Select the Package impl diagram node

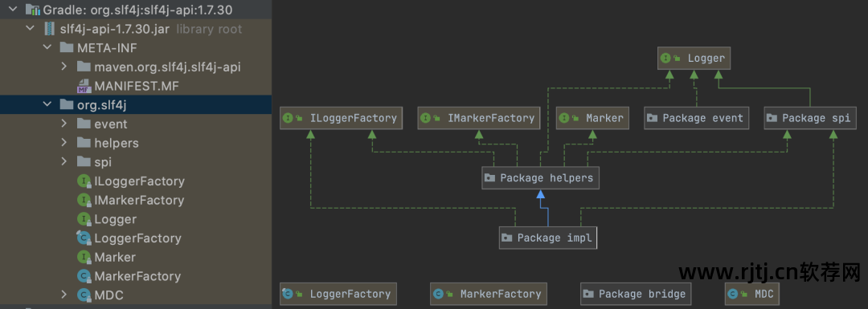[x=548, y=238]
